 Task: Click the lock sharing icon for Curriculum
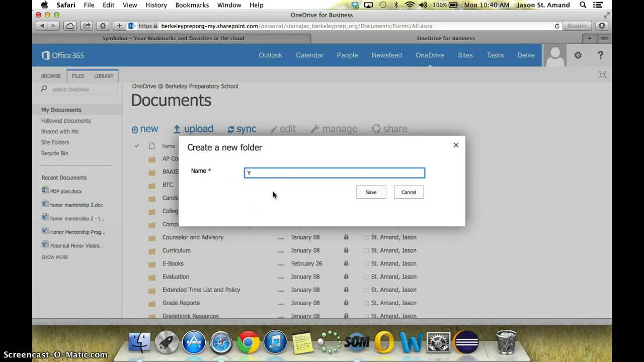click(x=346, y=250)
